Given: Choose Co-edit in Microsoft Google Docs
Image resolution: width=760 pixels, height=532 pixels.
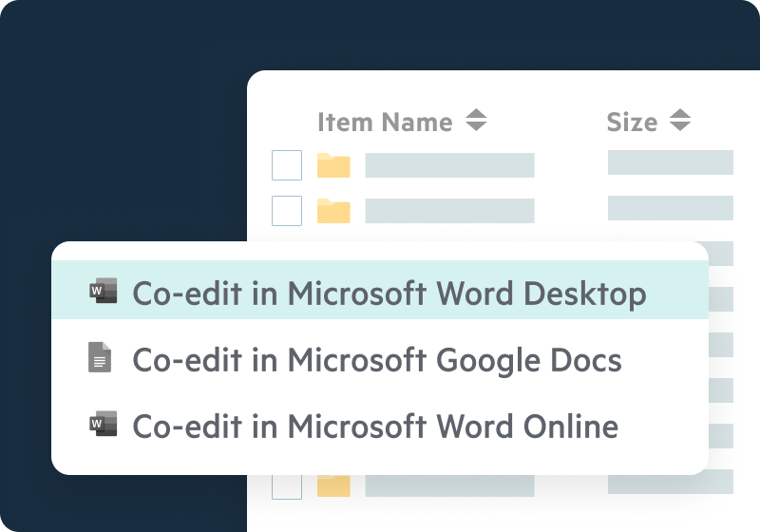Looking at the screenshot, I should coord(376,359).
